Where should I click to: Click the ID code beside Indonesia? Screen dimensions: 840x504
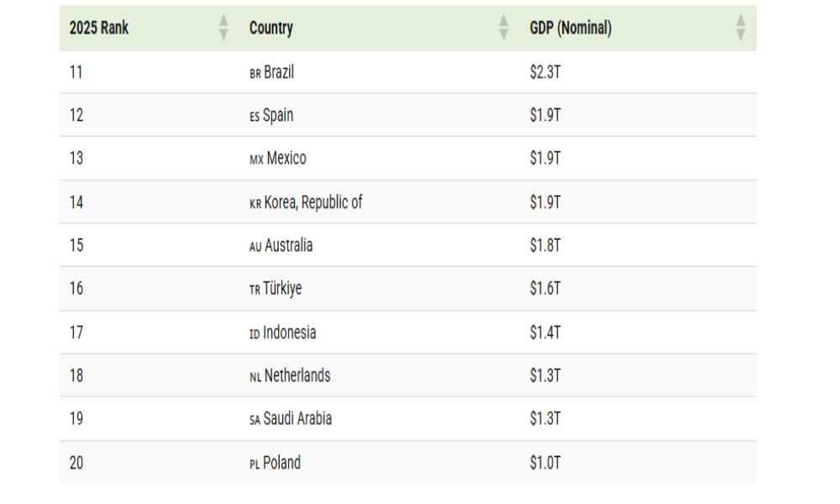pyautogui.click(x=255, y=334)
